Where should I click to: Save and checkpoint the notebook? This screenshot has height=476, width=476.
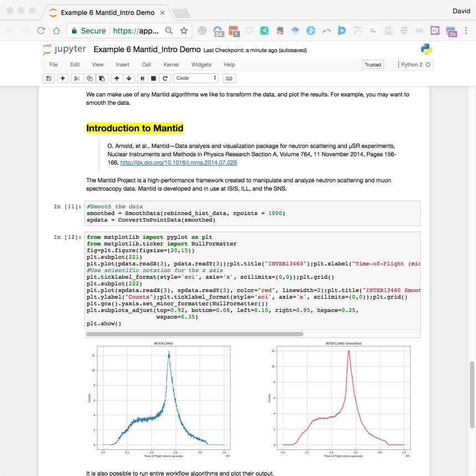click(x=49, y=78)
